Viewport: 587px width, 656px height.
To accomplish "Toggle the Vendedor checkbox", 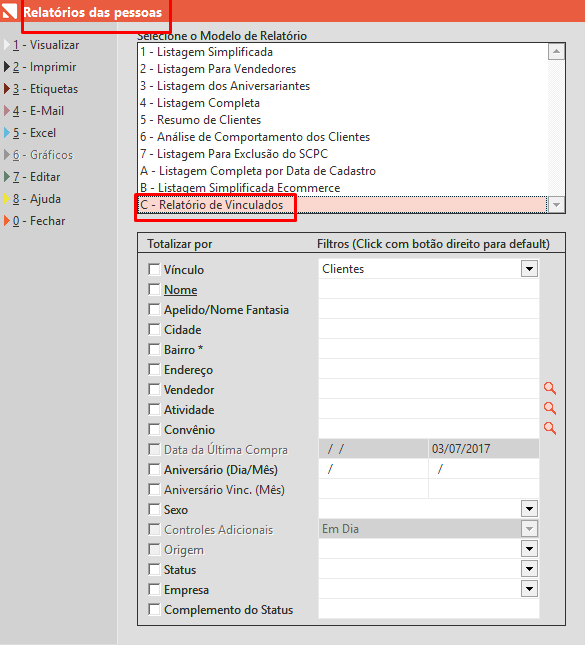I will (x=154, y=389).
